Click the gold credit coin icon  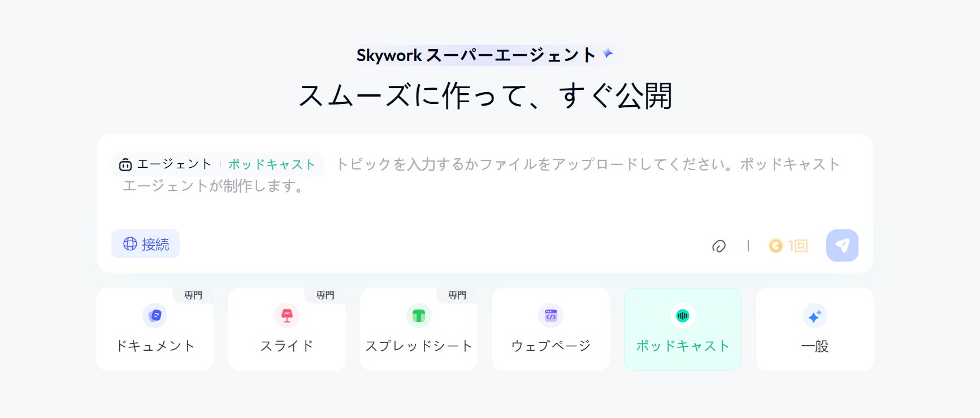tap(776, 246)
